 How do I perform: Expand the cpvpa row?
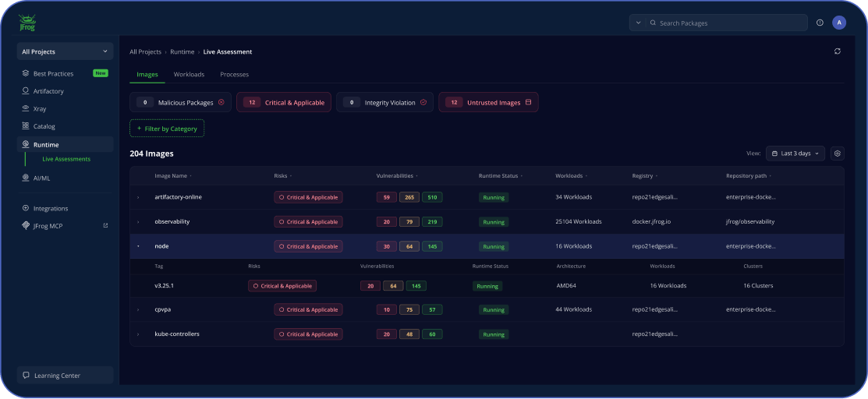[x=138, y=310]
